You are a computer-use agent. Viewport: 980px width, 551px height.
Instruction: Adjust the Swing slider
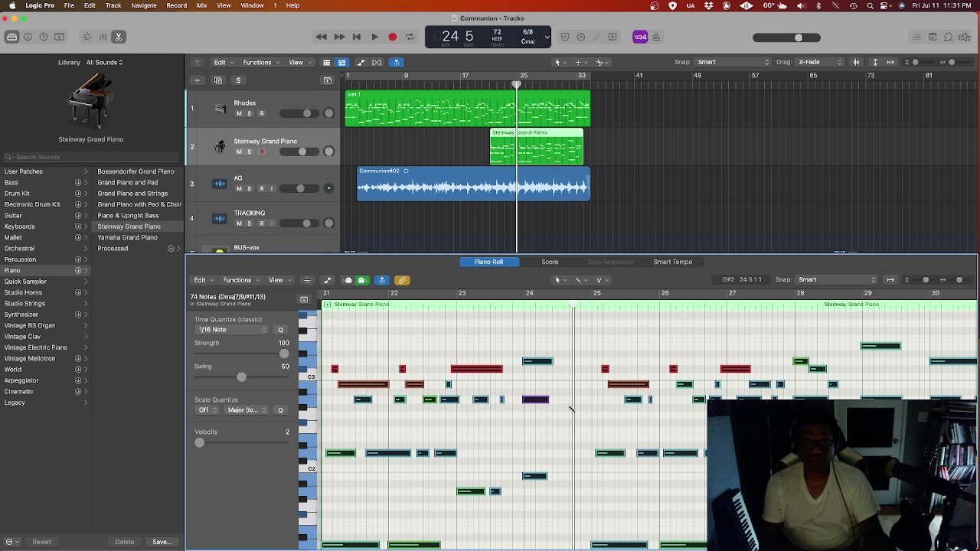click(x=241, y=377)
